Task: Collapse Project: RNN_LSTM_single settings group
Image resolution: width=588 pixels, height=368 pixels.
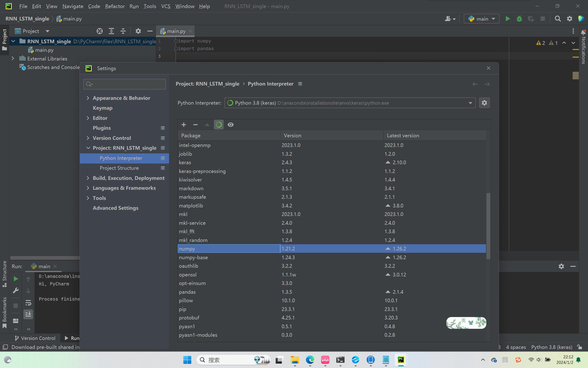Action: (88, 148)
